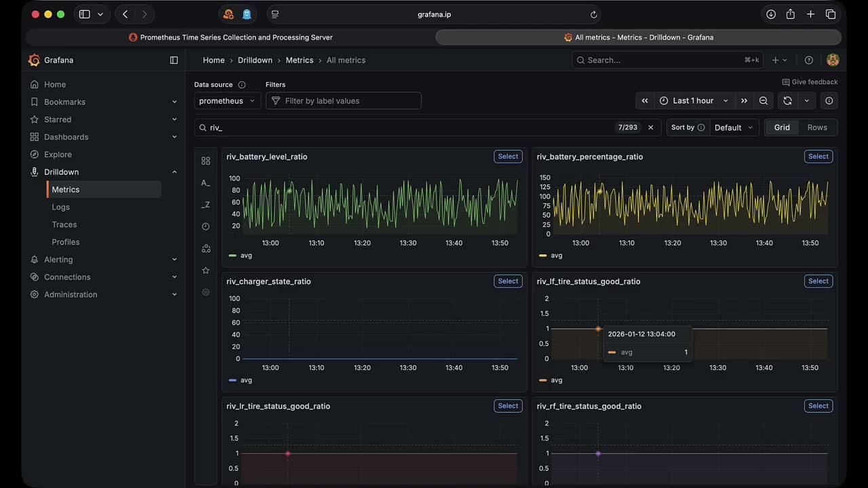Open the prometheus data source dropdown
Screen dimensions: 868x488
pyautogui.click(x=227, y=101)
